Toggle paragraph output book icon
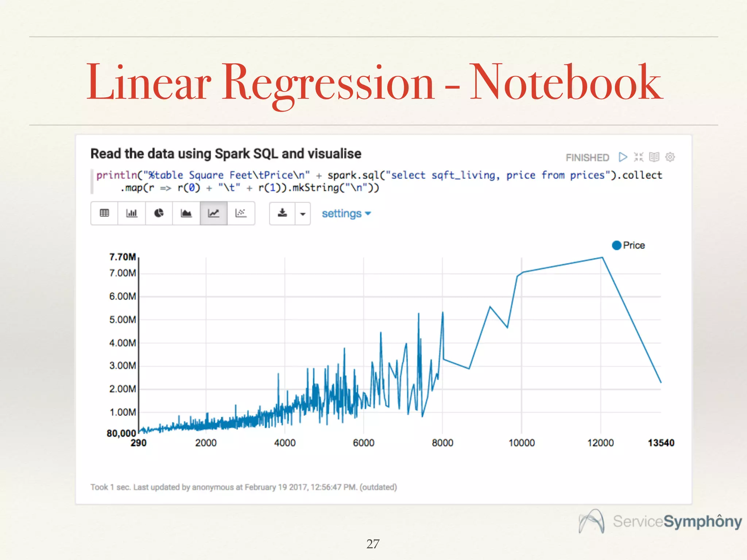Image resolution: width=747 pixels, height=560 pixels. [654, 157]
